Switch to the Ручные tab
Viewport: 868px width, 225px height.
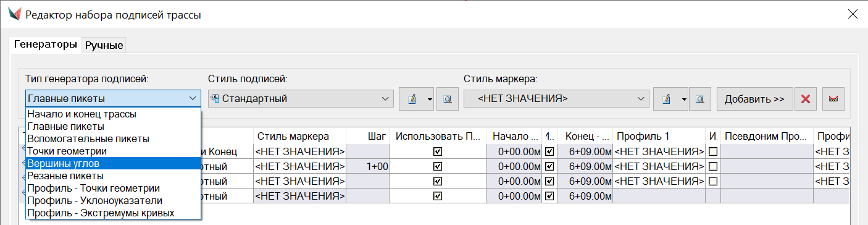click(x=104, y=45)
